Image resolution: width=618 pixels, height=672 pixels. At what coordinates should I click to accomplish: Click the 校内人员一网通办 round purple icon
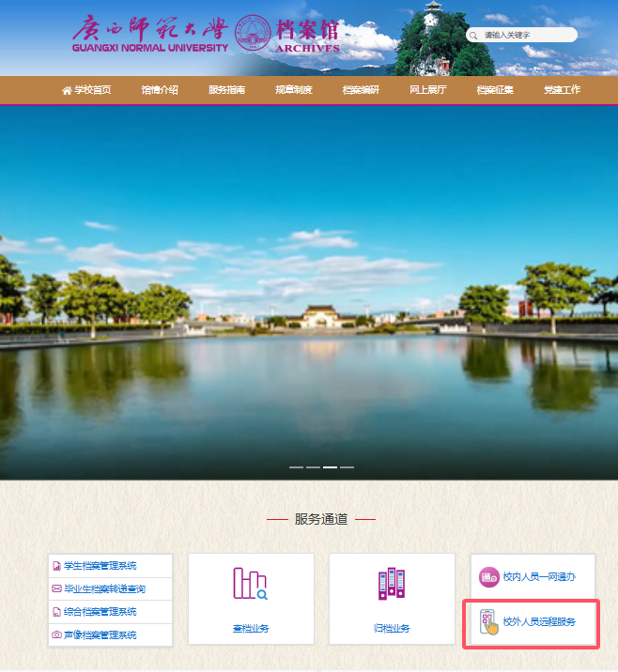(489, 577)
